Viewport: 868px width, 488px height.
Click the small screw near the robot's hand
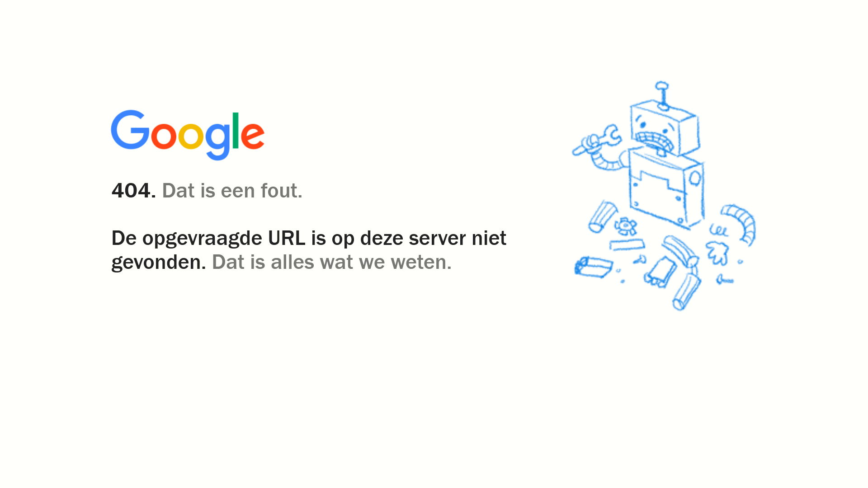tap(725, 280)
